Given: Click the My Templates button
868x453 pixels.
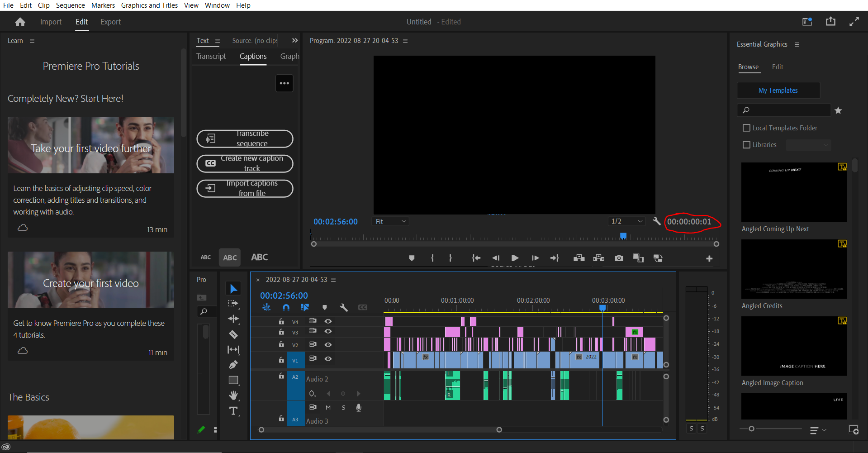Looking at the screenshot, I should pyautogui.click(x=778, y=91).
